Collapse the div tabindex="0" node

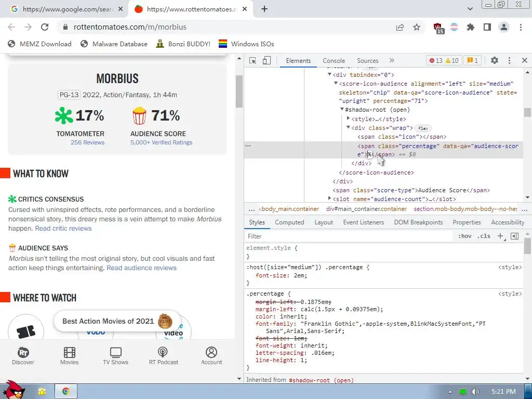[329, 75]
